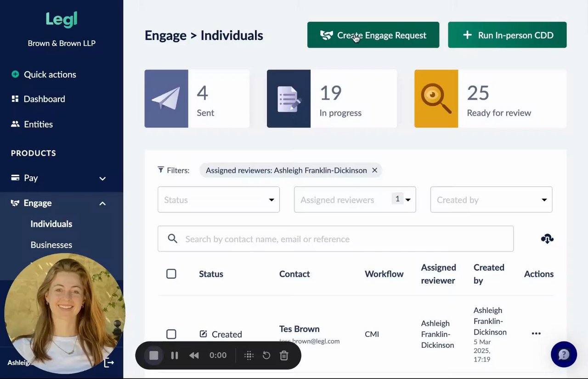Viewport: 588px width, 379px height.
Task: Click the Legl logo
Action: click(62, 19)
